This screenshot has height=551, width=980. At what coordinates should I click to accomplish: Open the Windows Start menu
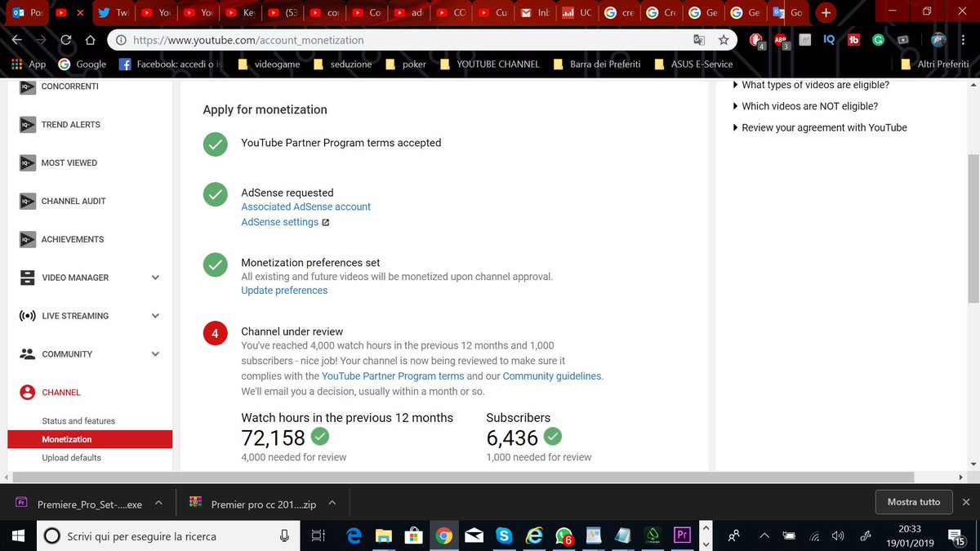click(x=18, y=536)
